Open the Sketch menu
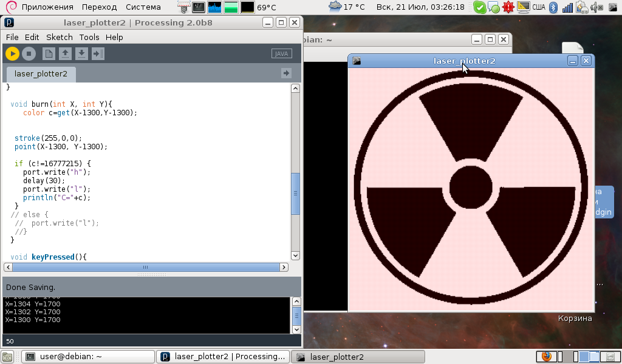The image size is (622, 364). (59, 37)
